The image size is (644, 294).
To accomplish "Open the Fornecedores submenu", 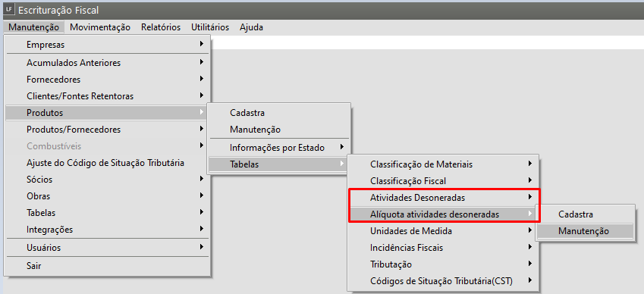I will click(108, 79).
